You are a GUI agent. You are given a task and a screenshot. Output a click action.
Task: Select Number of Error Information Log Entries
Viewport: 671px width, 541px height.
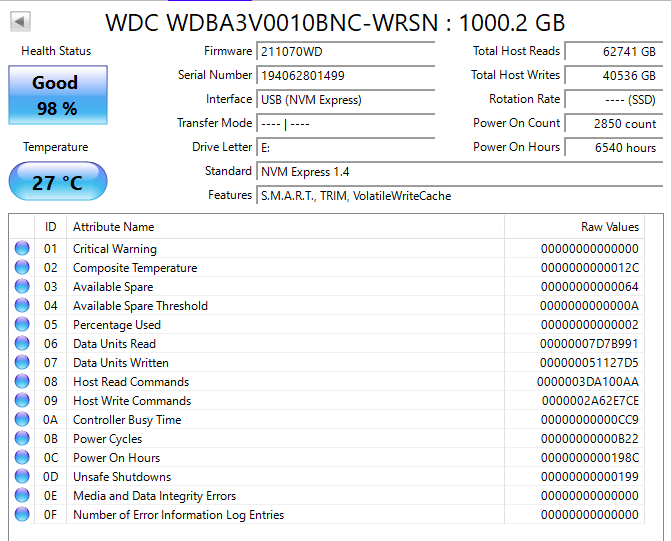click(178, 515)
